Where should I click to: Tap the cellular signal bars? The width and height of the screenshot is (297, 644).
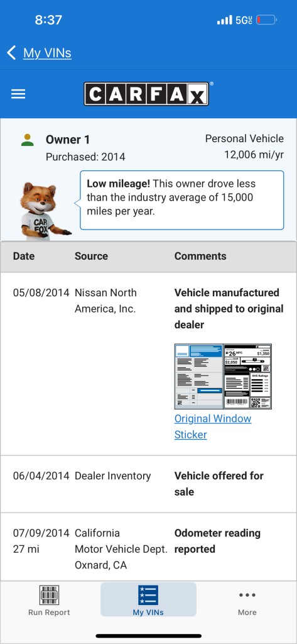(224, 19)
